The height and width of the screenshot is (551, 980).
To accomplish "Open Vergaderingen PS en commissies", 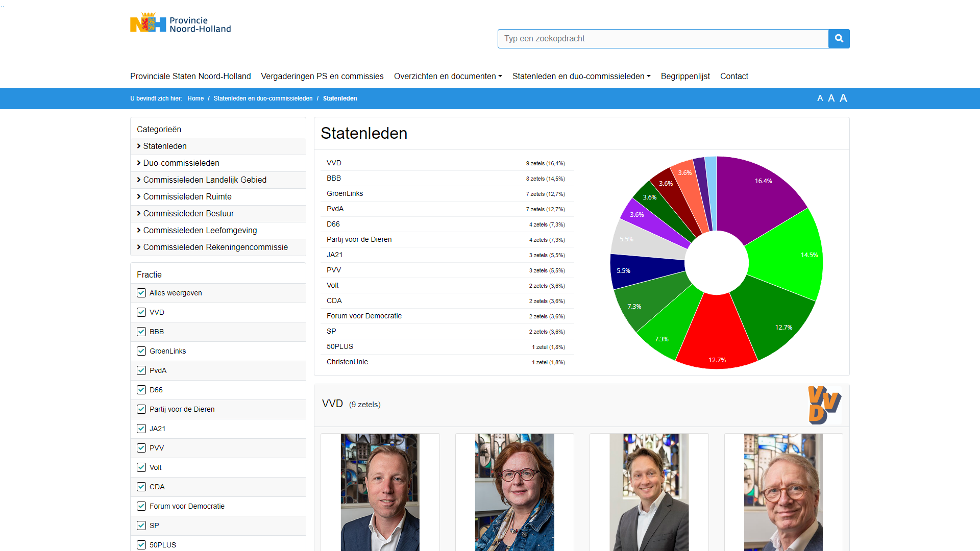I will [x=322, y=76].
